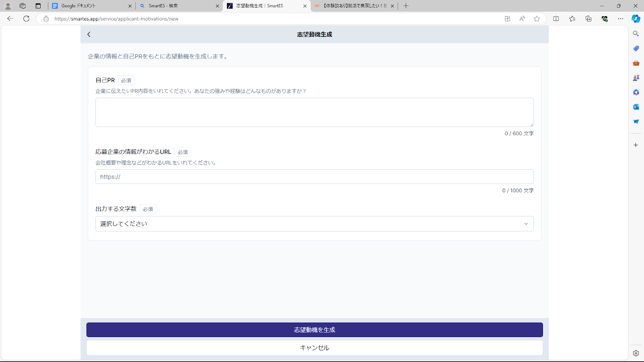
Task: Click the 0 / 600 文字 counter
Action: point(519,134)
